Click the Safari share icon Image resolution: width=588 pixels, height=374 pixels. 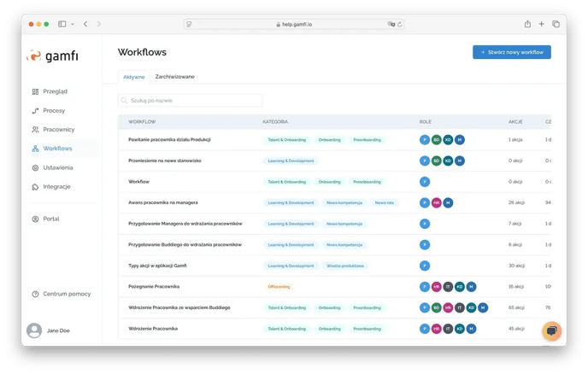[527, 24]
